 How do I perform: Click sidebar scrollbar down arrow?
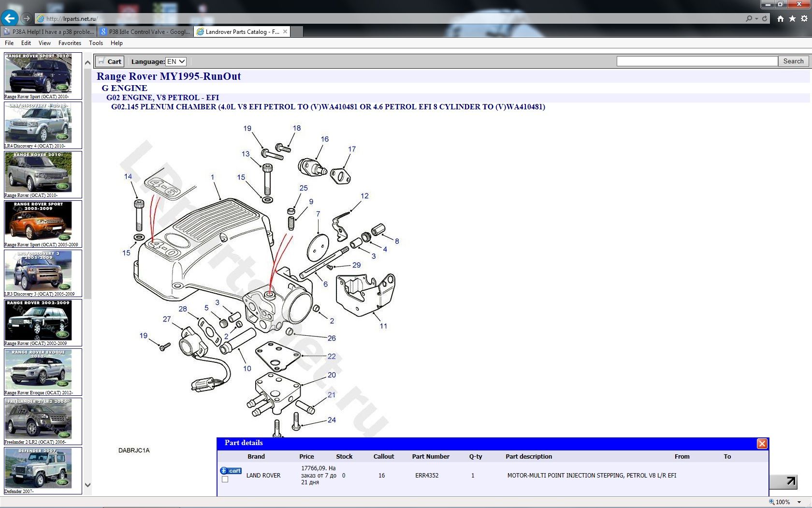pos(87,485)
